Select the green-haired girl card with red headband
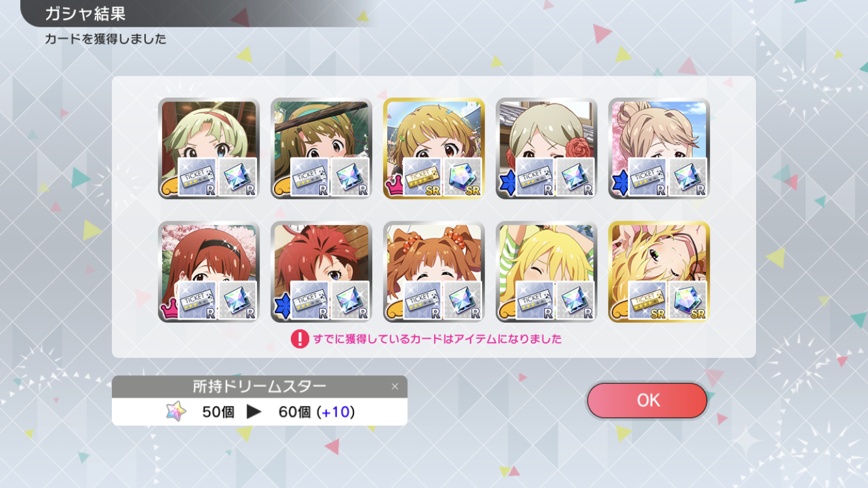The image size is (868, 488). click(209, 148)
